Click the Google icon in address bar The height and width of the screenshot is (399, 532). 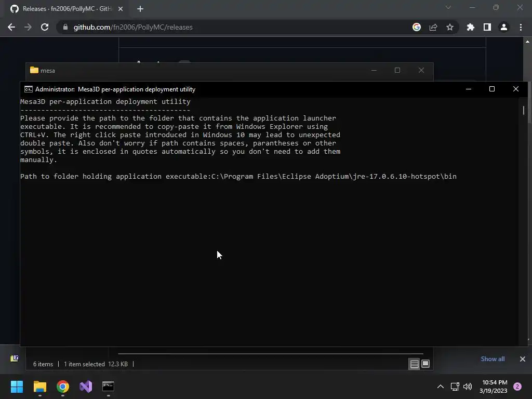(x=417, y=27)
